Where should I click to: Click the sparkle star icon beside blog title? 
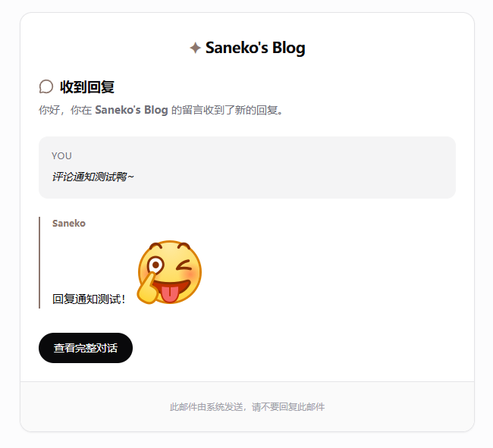[195, 48]
